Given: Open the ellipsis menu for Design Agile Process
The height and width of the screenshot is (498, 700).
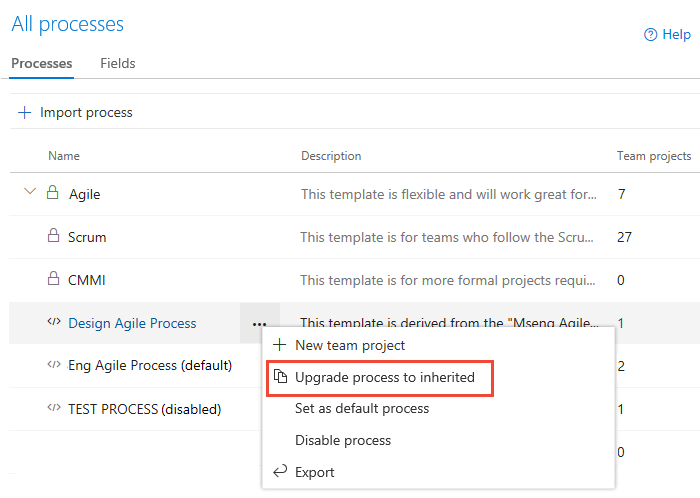Looking at the screenshot, I should pyautogui.click(x=260, y=323).
